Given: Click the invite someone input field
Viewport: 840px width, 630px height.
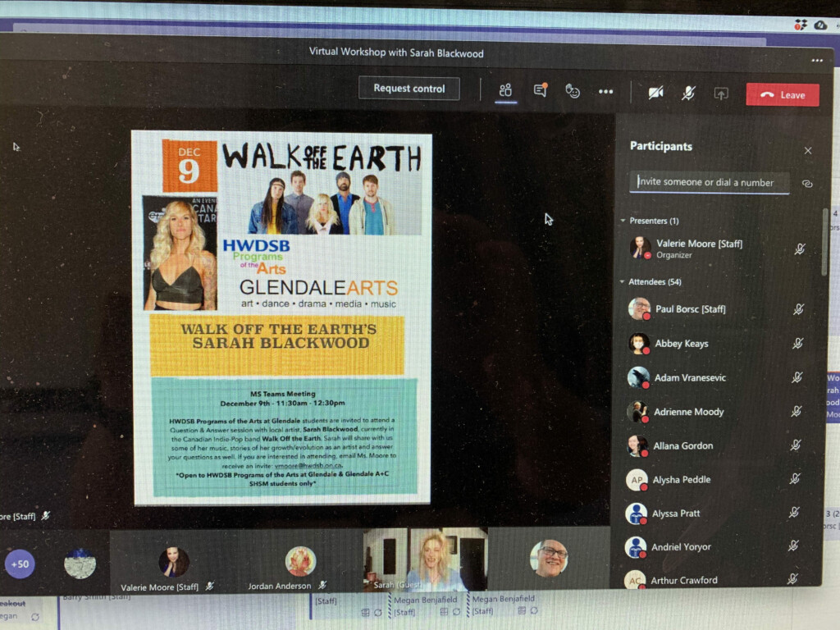Looking at the screenshot, I should click(x=710, y=183).
